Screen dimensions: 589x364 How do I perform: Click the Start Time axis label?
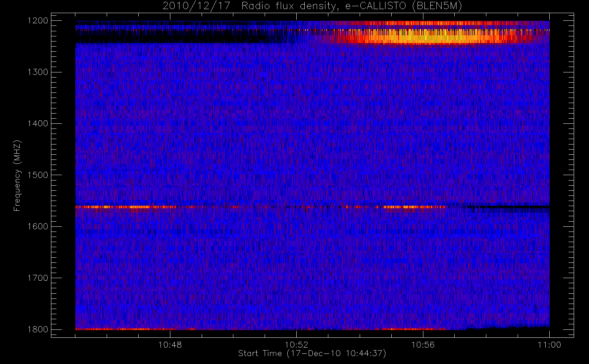click(x=312, y=353)
